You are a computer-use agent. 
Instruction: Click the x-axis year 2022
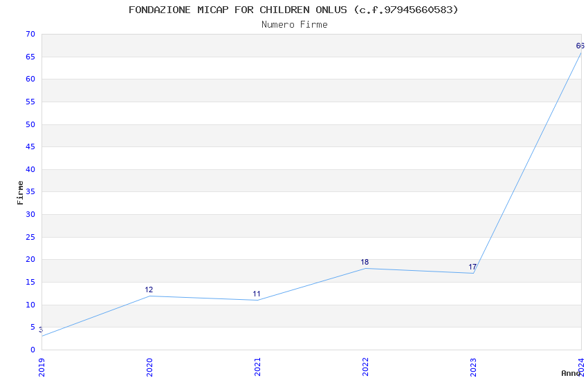tap(366, 368)
